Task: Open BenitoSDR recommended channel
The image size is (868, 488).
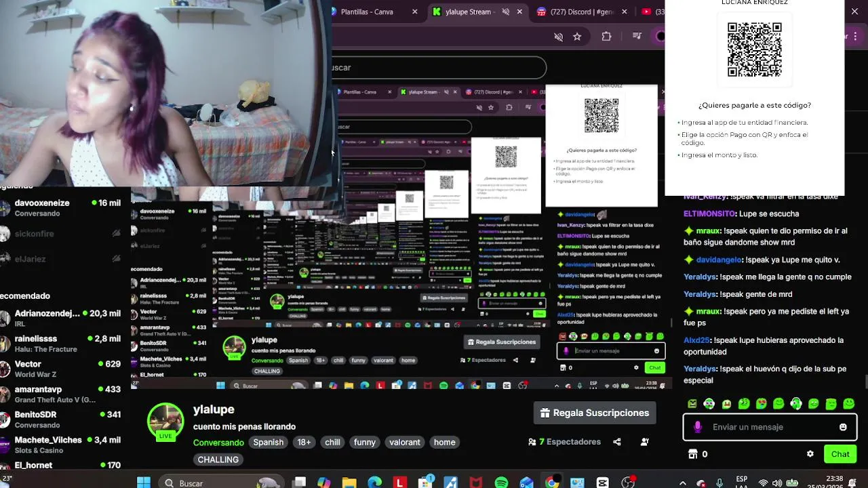Action: point(61,419)
